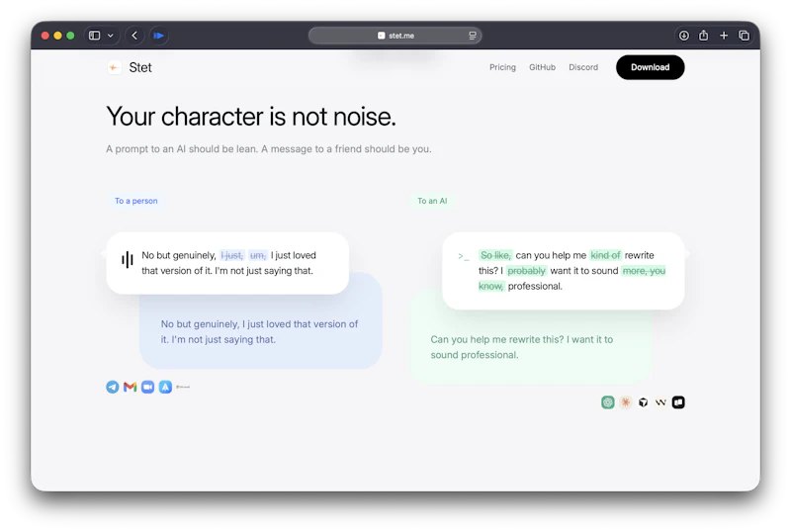
Task: Click the stet.me address bar
Action: pos(395,36)
